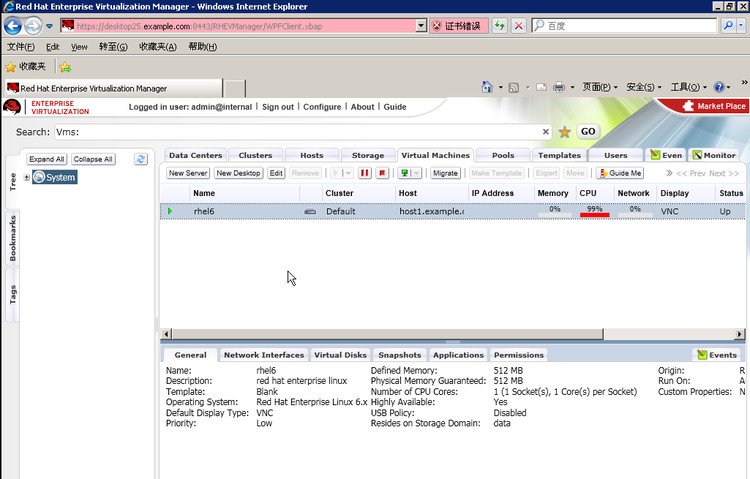Go back with IE back arrow
The height and width of the screenshot is (479, 750).
(x=13, y=26)
